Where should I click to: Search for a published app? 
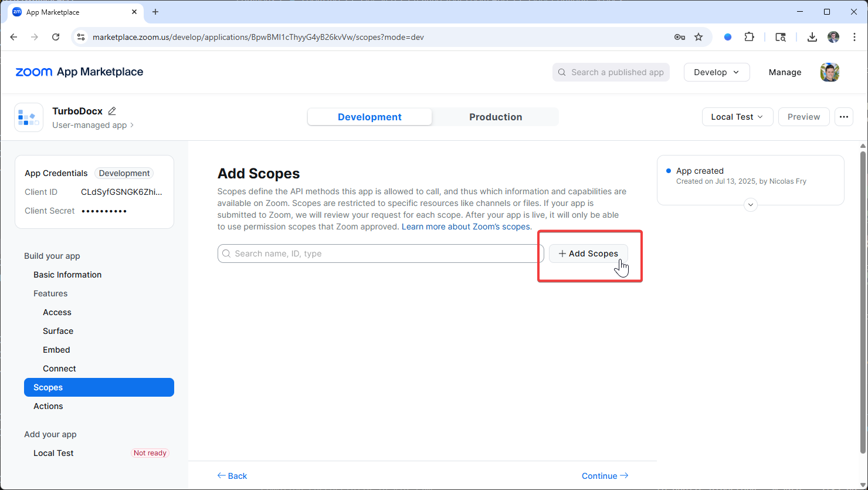(x=611, y=72)
